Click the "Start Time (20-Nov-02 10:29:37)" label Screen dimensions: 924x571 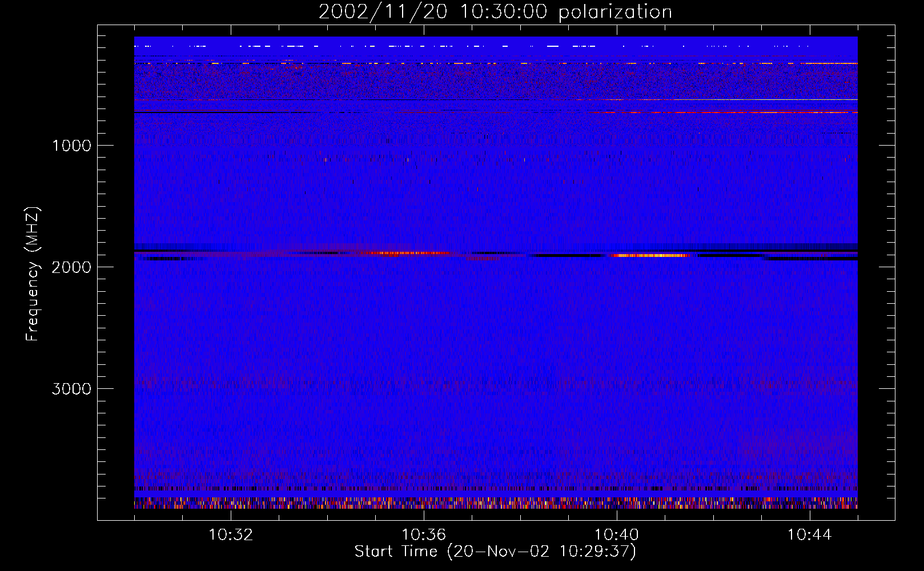(x=495, y=552)
